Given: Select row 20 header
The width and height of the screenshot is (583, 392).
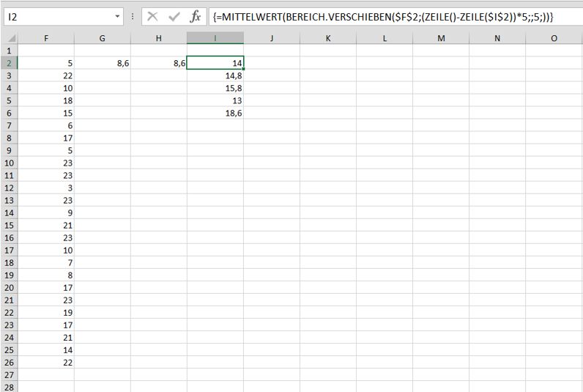Looking at the screenshot, I should click(9, 287).
